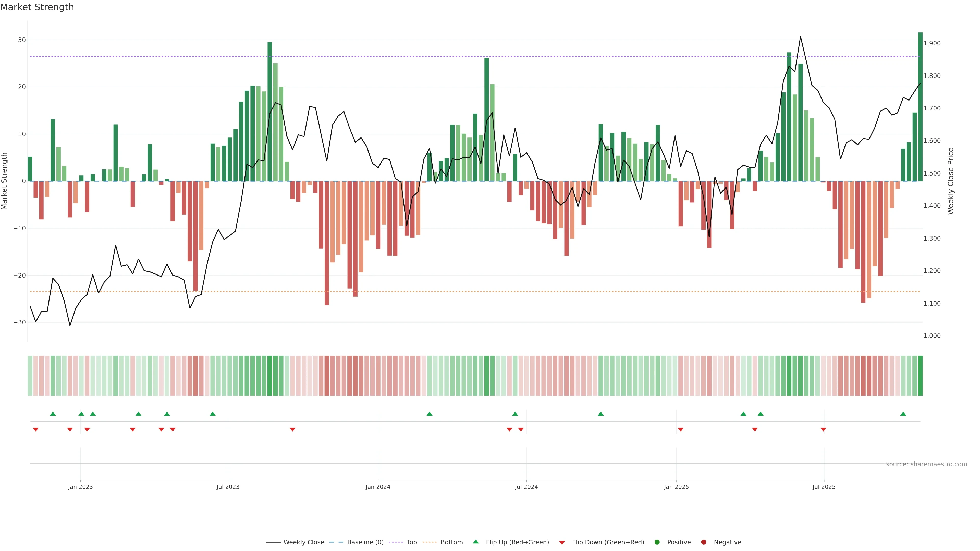
Task: Click the red Negative circle legend icon
Action: click(703, 542)
